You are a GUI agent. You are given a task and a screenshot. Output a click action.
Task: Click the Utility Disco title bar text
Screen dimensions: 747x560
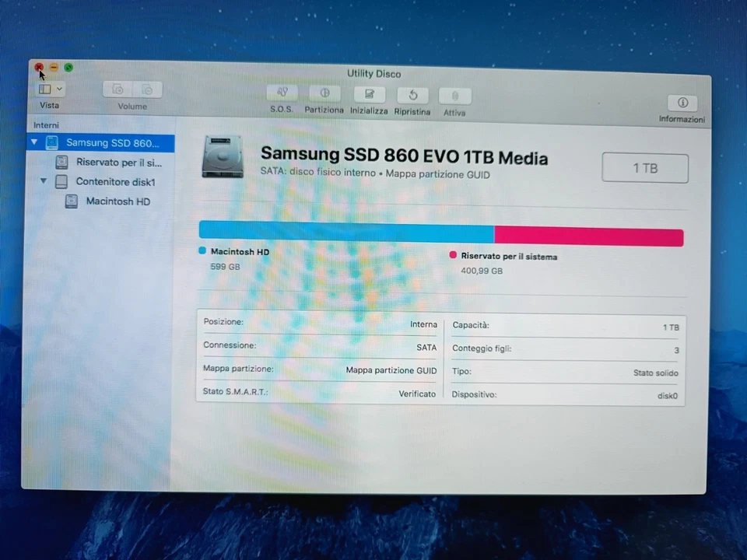point(374,73)
